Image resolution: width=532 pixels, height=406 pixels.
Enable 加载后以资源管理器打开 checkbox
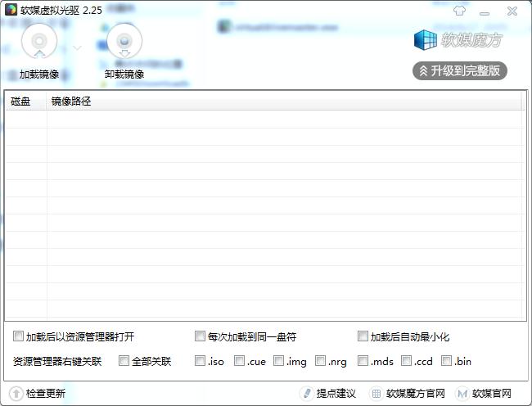click(x=18, y=336)
